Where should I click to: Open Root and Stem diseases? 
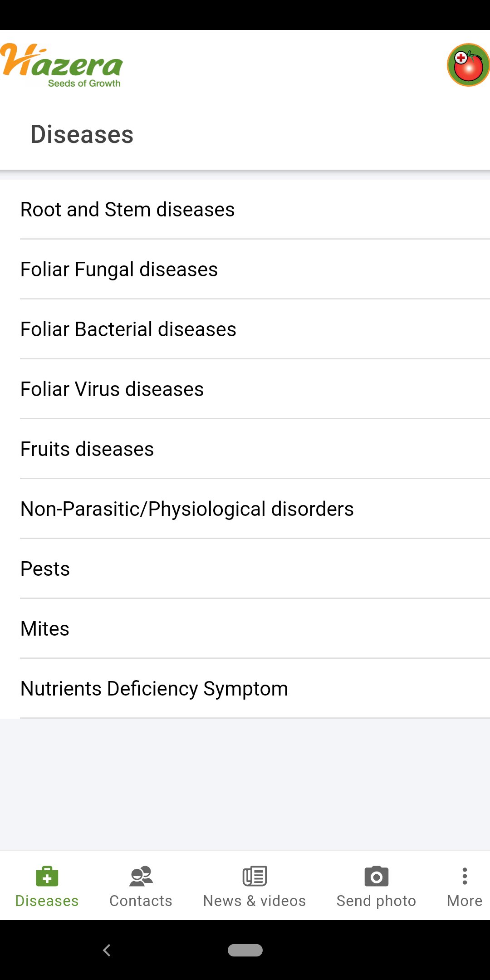127,210
